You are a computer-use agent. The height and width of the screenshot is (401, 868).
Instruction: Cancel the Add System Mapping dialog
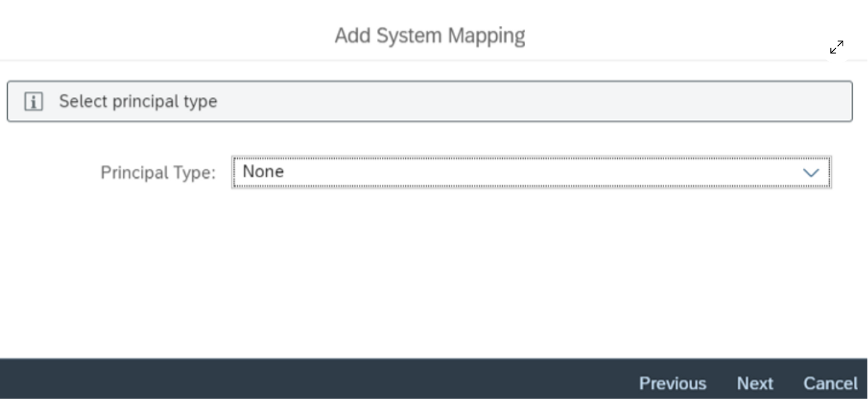coord(830,383)
